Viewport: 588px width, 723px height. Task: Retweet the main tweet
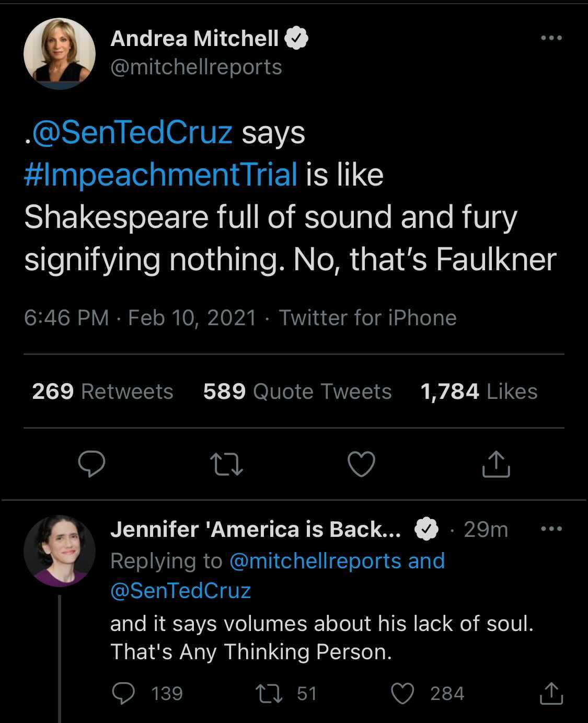point(226,464)
